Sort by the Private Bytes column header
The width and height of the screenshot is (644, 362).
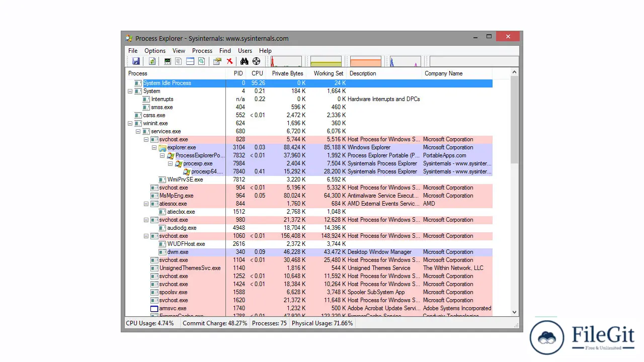point(287,73)
